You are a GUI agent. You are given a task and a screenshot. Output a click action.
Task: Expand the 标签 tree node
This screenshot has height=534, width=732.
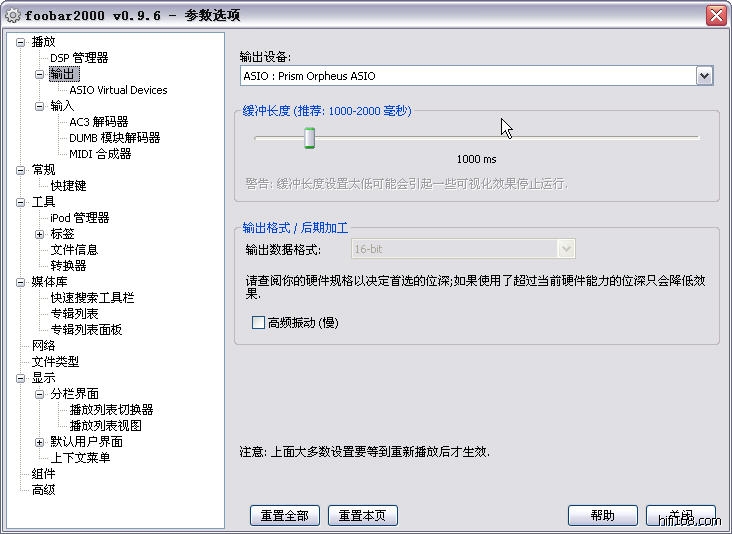click(x=40, y=234)
